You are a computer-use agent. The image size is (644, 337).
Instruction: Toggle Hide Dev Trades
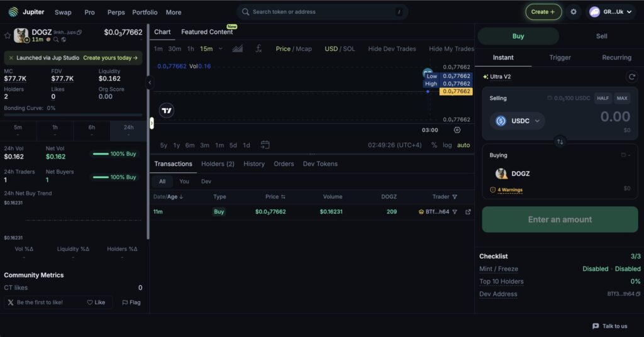coord(392,49)
